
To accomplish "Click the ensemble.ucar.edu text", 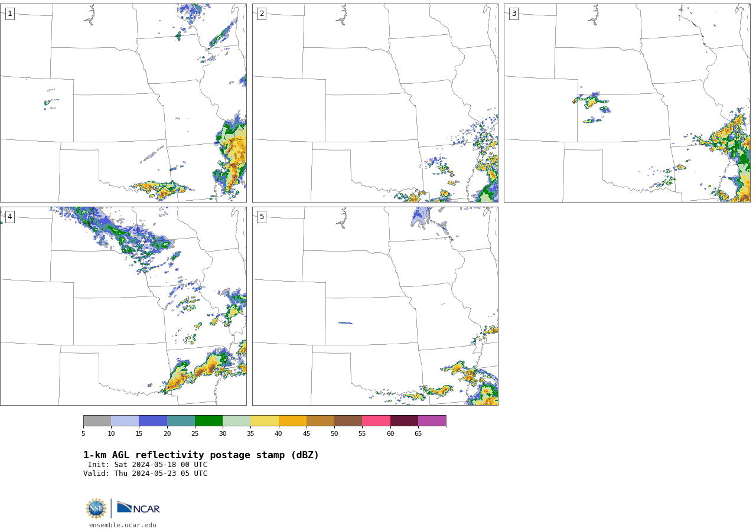I will pyautogui.click(x=123, y=526).
